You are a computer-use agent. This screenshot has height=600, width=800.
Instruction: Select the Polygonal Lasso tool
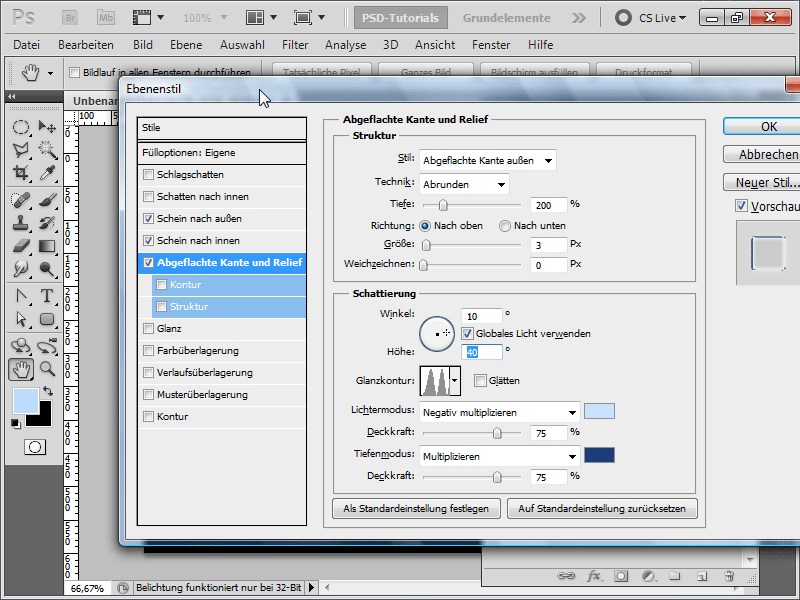(21, 149)
